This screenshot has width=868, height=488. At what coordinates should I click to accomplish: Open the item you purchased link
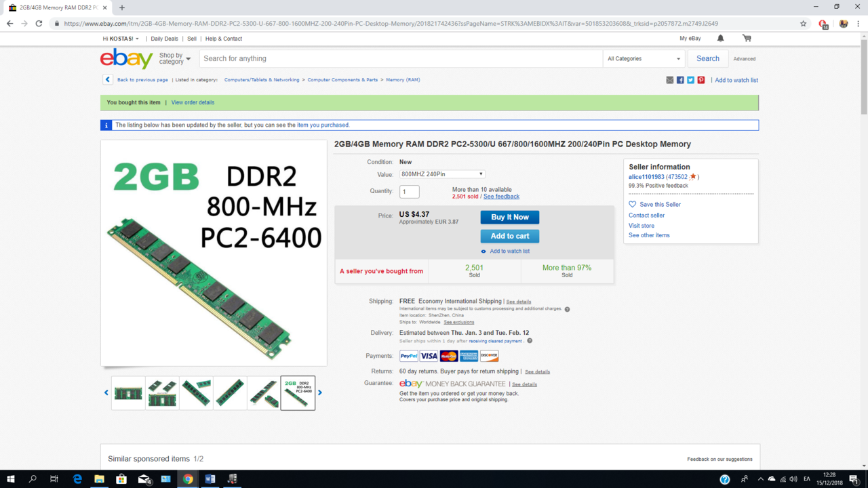coord(323,125)
